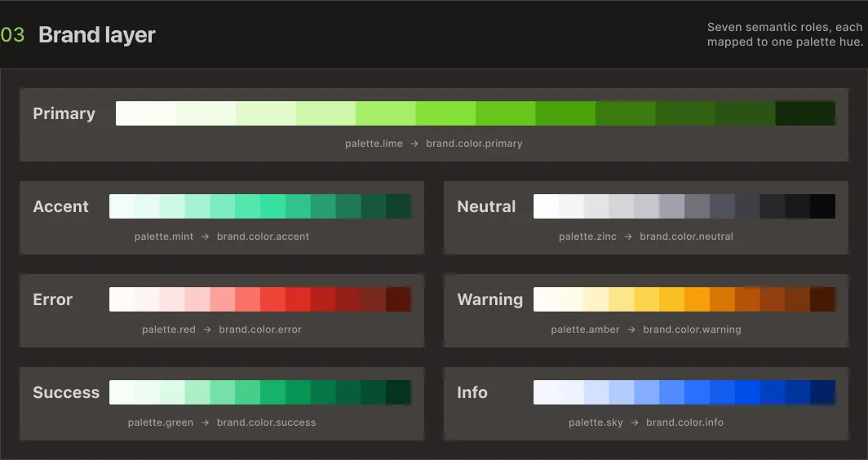868x460 pixels.
Task: Select the lightest swatch in the Info ramp
Action: pos(546,392)
